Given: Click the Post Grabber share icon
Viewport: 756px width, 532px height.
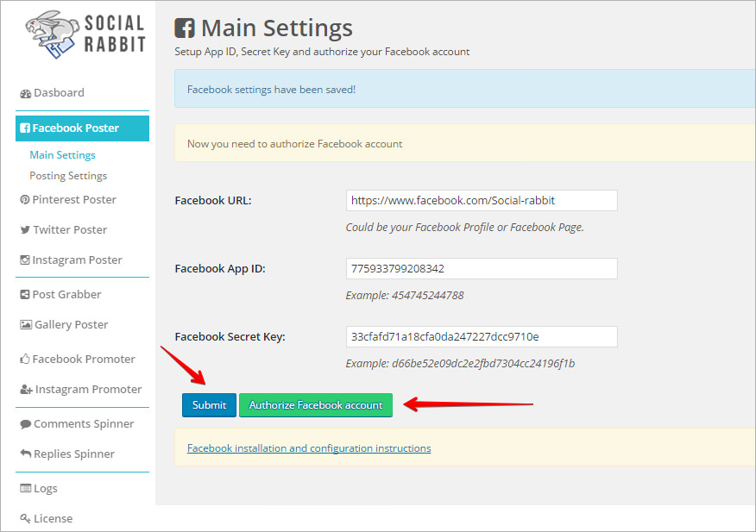Looking at the screenshot, I should click(24, 294).
